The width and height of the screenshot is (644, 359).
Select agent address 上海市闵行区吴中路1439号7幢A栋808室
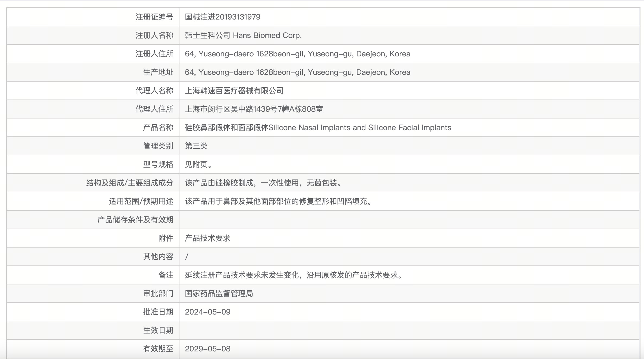(x=254, y=109)
